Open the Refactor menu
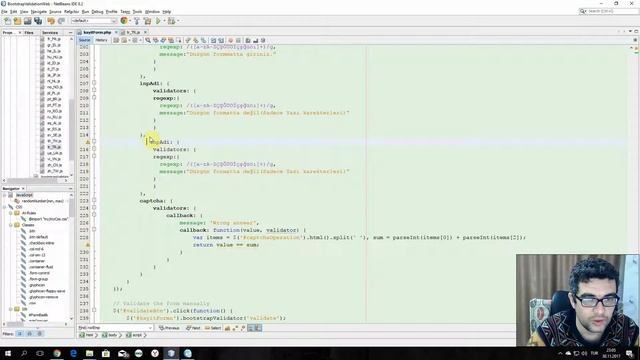This screenshot has width=640, height=360. [x=71, y=12]
